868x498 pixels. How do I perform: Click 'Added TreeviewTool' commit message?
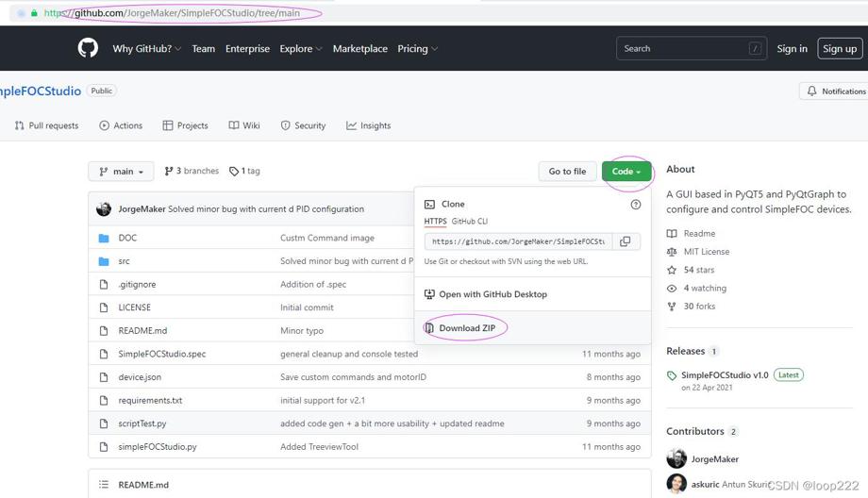(319, 447)
